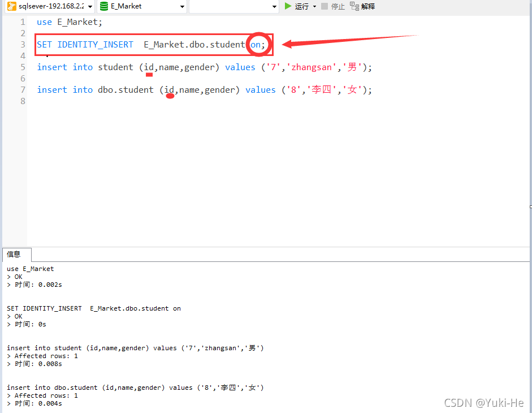Click zhangsan insert statement in message output
This screenshot has width=532, height=413.
pyautogui.click(x=135, y=348)
